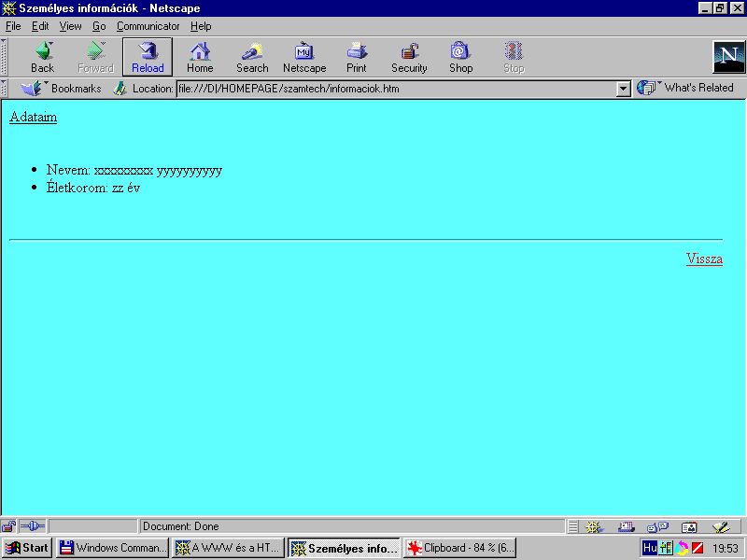The height and width of the screenshot is (560, 747).
Task: Click inside the Location URL field
Action: (x=396, y=89)
